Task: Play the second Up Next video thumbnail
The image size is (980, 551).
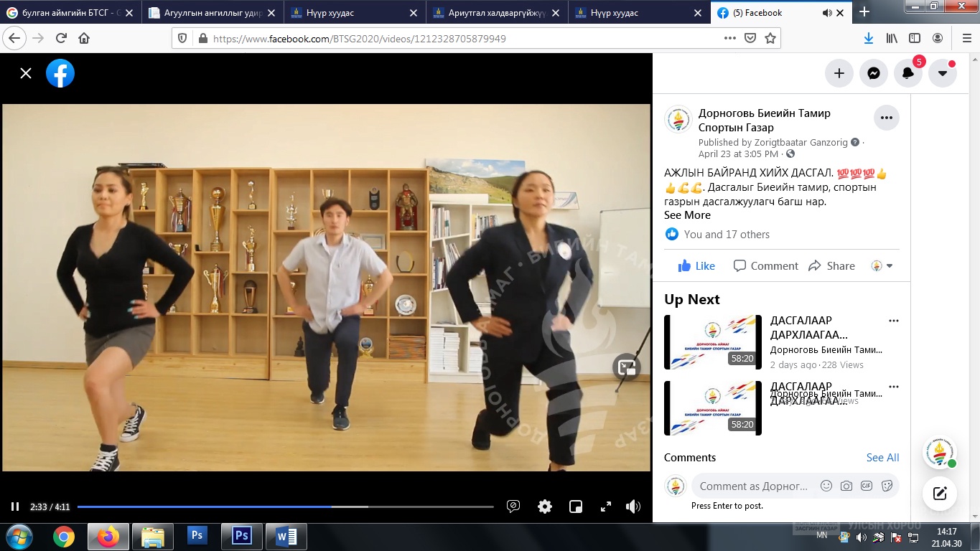Action: [713, 408]
